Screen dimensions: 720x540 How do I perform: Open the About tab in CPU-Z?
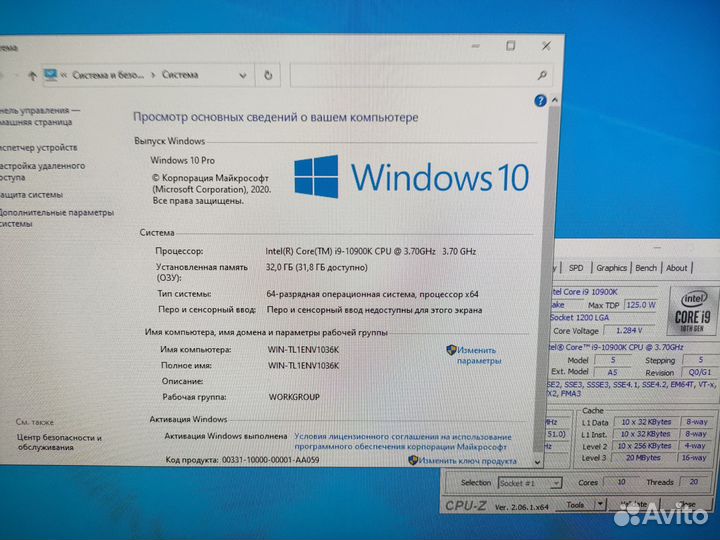676,268
